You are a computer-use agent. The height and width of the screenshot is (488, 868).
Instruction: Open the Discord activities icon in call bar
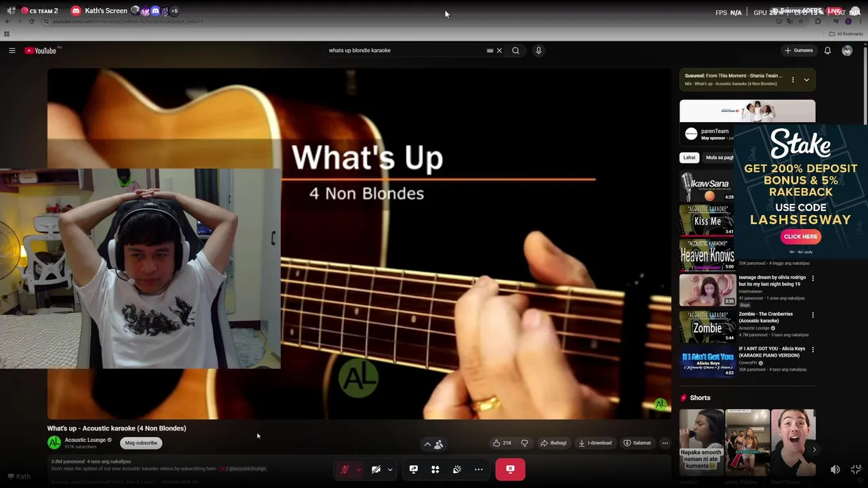click(435, 469)
